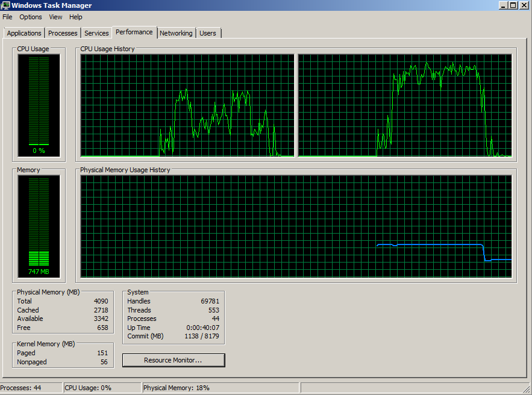The height and width of the screenshot is (395, 532).
Task: Click the Task Manager title bar icon
Action: 5,5
